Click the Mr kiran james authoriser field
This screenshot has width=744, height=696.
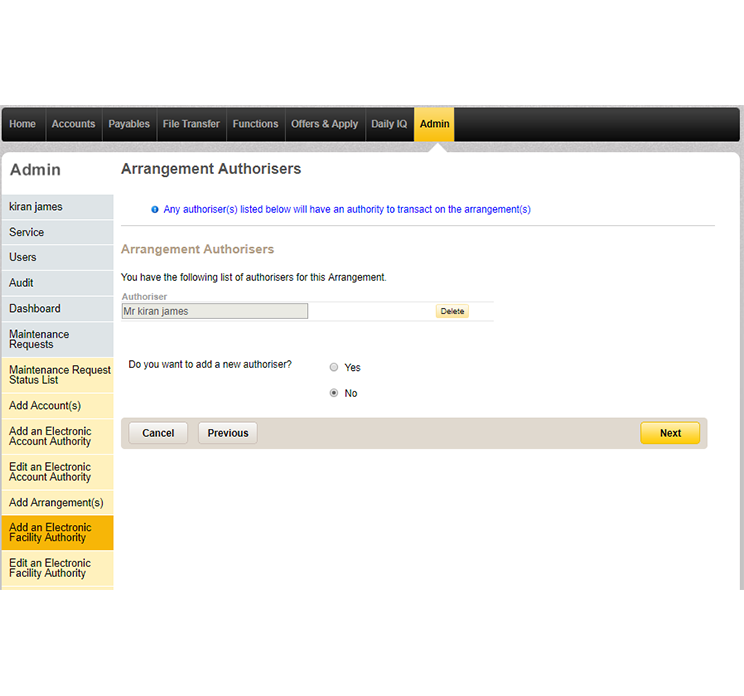pos(214,311)
